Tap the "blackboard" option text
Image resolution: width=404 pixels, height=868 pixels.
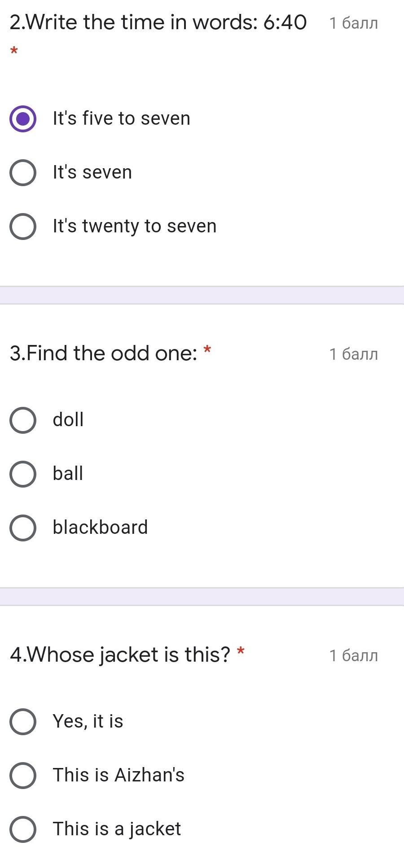click(x=100, y=528)
